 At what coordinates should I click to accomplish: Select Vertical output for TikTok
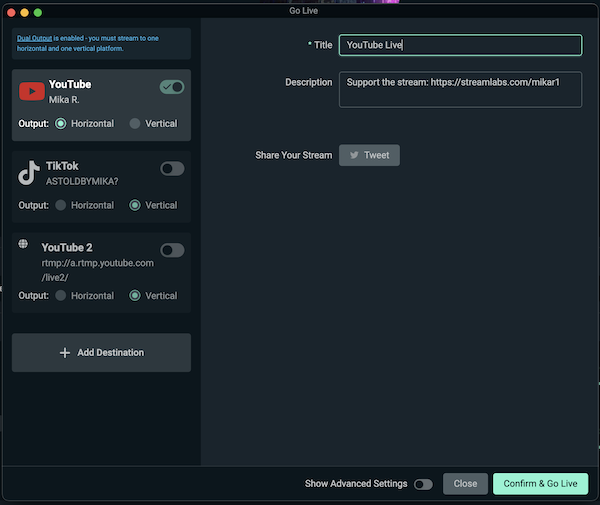tap(135, 205)
